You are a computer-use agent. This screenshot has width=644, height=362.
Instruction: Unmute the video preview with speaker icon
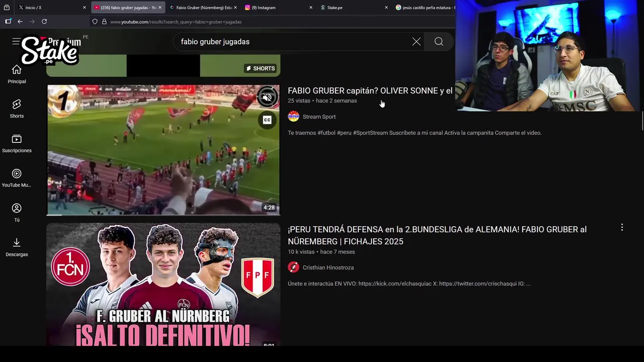pos(267,98)
